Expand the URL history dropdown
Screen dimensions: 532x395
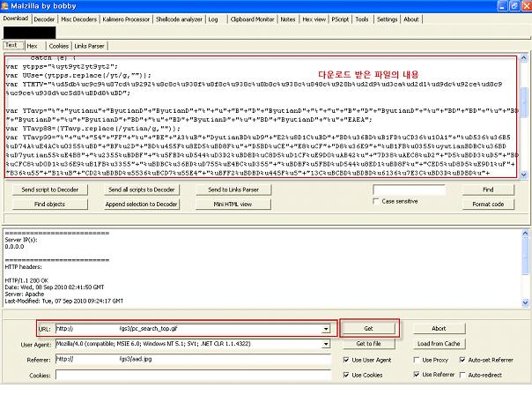tap(326, 329)
